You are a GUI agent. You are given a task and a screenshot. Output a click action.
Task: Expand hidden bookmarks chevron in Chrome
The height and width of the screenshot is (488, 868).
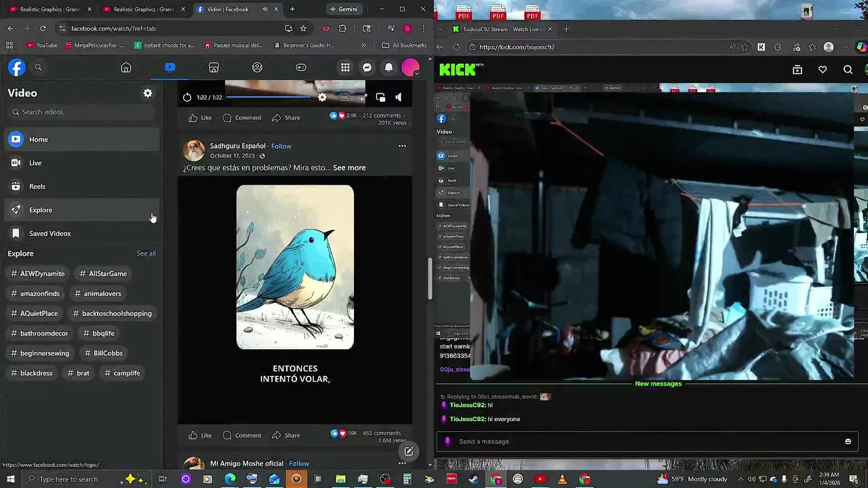point(363,45)
